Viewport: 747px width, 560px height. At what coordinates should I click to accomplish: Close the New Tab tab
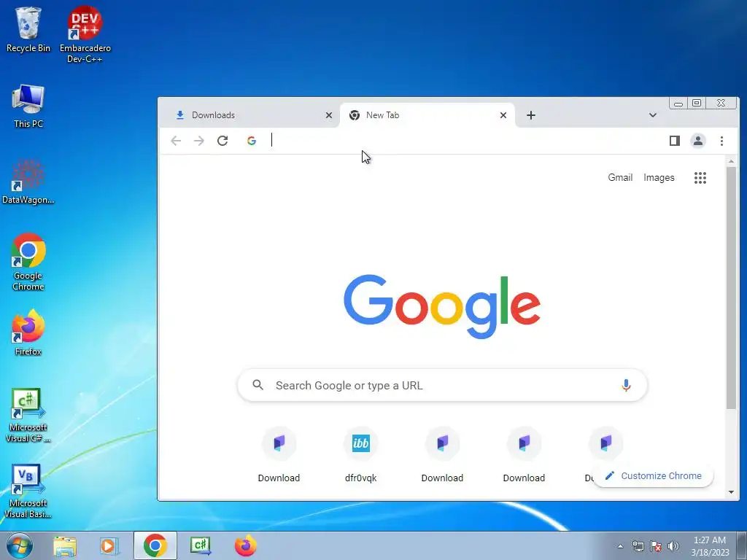pyautogui.click(x=503, y=115)
